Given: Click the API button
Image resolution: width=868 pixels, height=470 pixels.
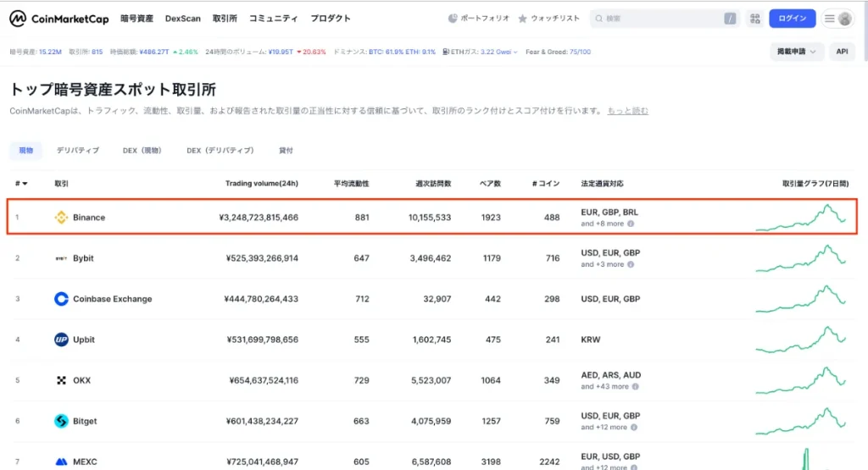Looking at the screenshot, I should (x=842, y=52).
